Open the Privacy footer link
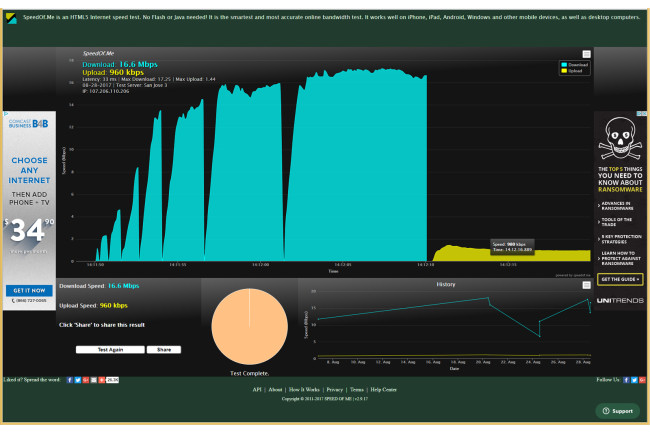This screenshot has height=433, width=650. click(334, 389)
